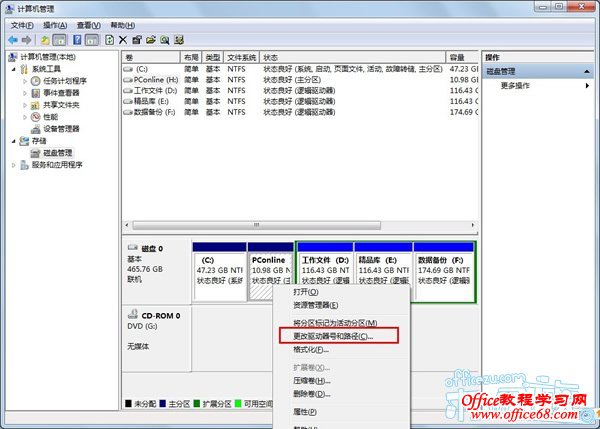Click the 任务计划程序 clock icon
Viewport: 600px width, 429px height.
tap(35, 81)
